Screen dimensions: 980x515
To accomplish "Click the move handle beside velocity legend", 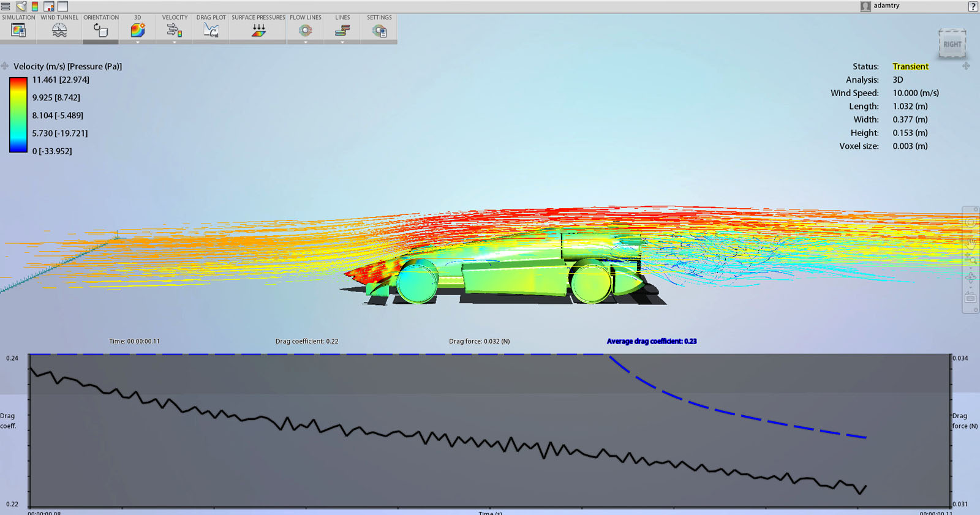I will [x=5, y=66].
